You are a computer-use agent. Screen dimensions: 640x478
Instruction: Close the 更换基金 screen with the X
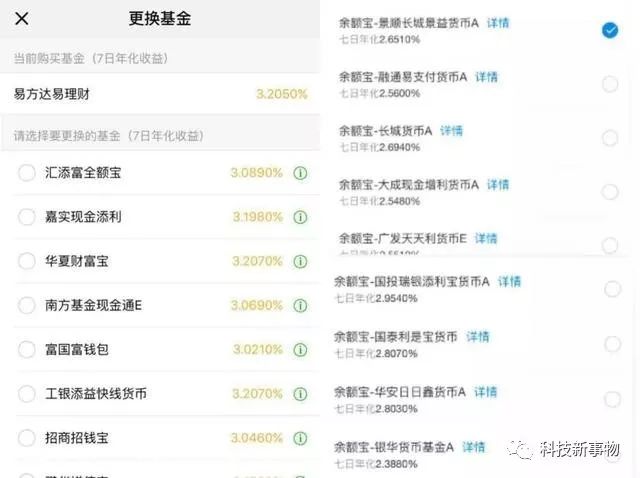(x=22, y=18)
